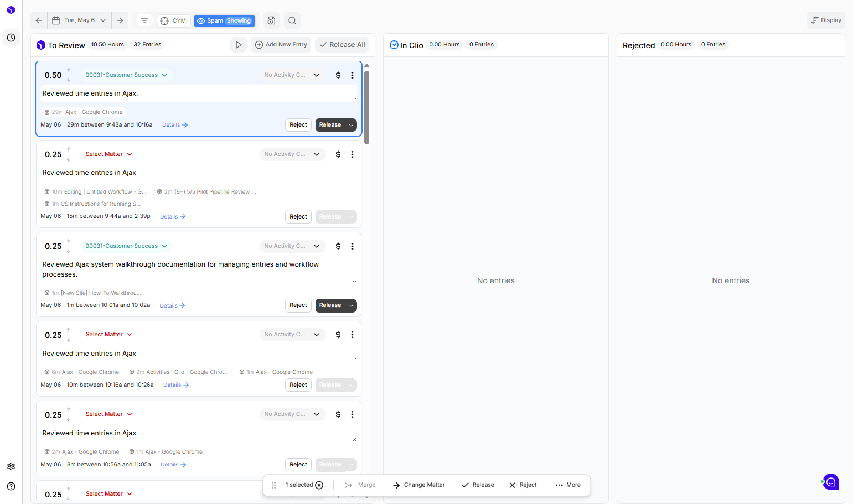The image size is (853, 504).
Task: Open the icon between Spam and search
Action: [271, 20]
